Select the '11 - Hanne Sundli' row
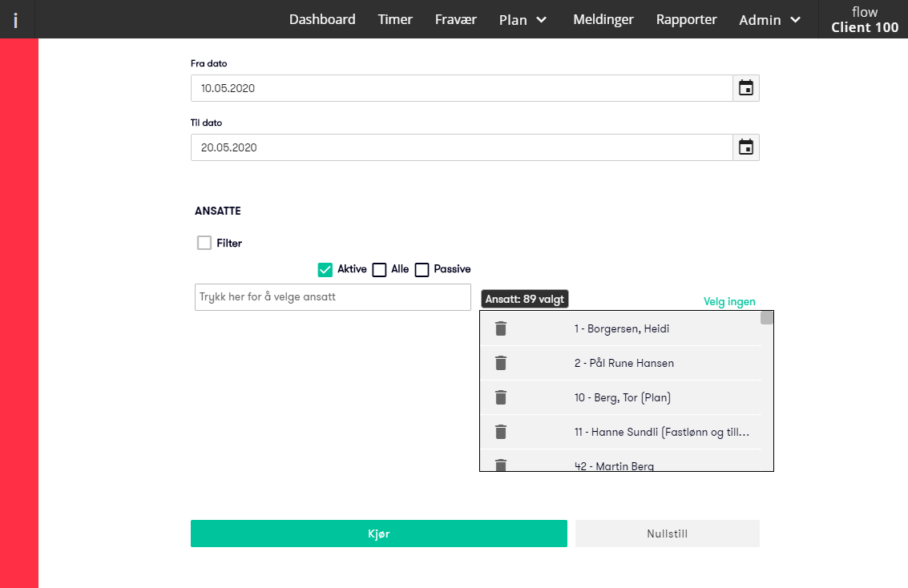The height and width of the screenshot is (588, 908). pos(620,432)
